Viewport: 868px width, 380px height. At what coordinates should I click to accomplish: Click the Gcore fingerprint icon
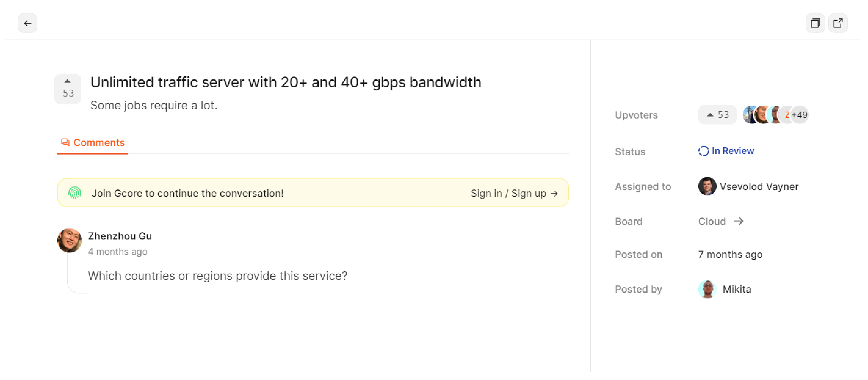click(x=74, y=193)
